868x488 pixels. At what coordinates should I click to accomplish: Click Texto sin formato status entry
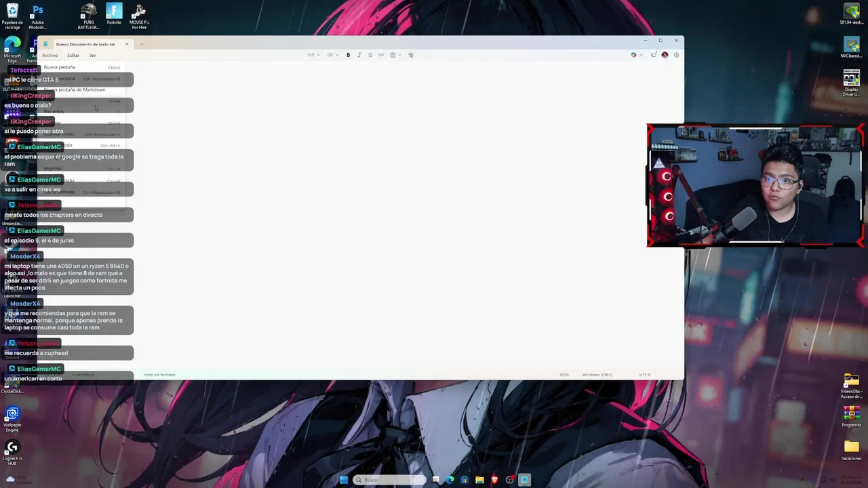click(159, 375)
